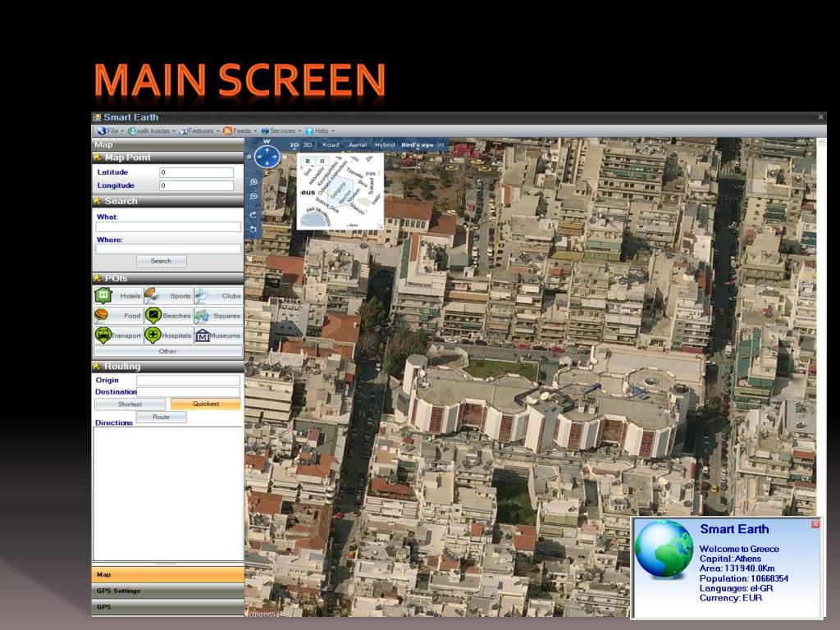Image resolution: width=840 pixels, height=630 pixels.
Task: Click the Longitude input field
Action: click(x=197, y=185)
